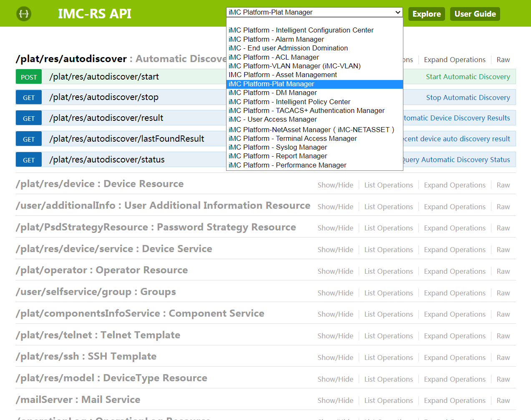This screenshot has height=420, width=531.
Task: Expand the Device Resource section heading
Action: pos(100,184)
